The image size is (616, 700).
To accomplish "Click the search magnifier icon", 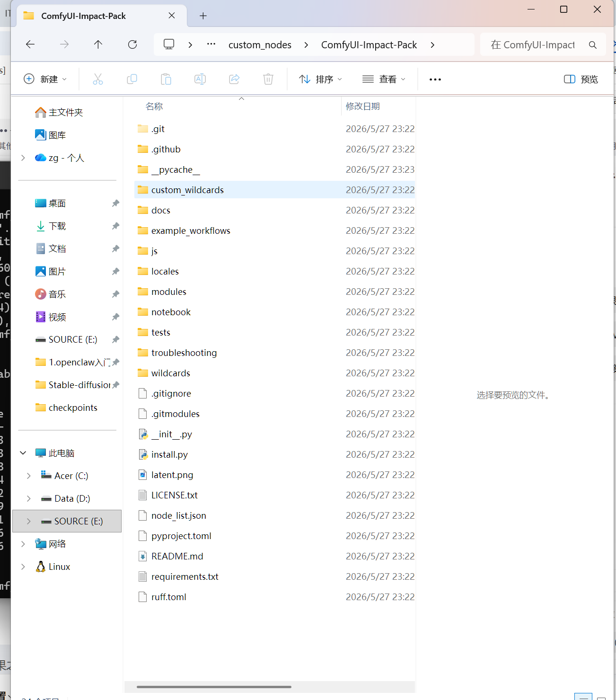I will tap(593, 45).
